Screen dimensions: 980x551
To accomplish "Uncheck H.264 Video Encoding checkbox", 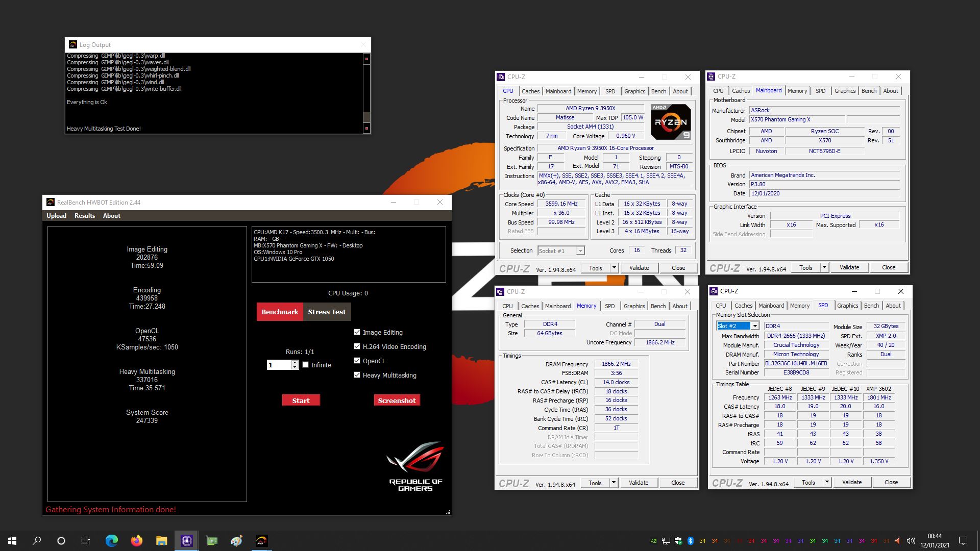I will (357, 346).
